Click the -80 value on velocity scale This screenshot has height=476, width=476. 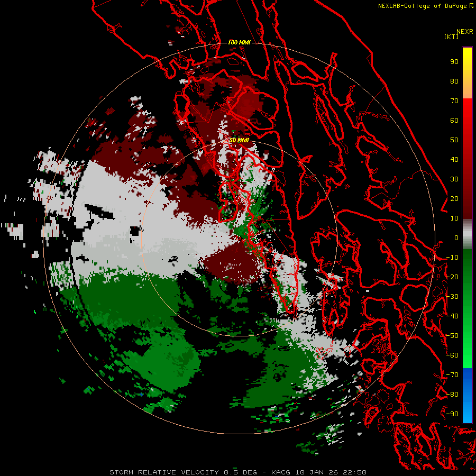tap(452, 395)
